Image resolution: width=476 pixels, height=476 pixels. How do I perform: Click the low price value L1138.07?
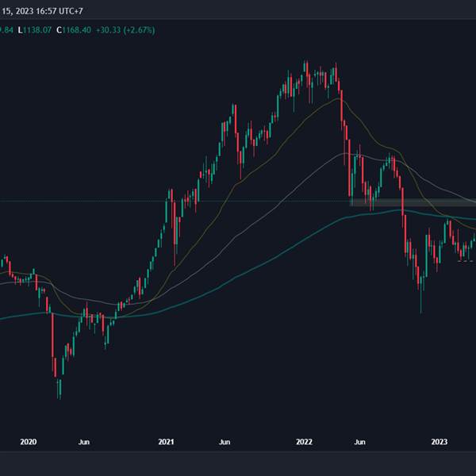pos(35,30)
